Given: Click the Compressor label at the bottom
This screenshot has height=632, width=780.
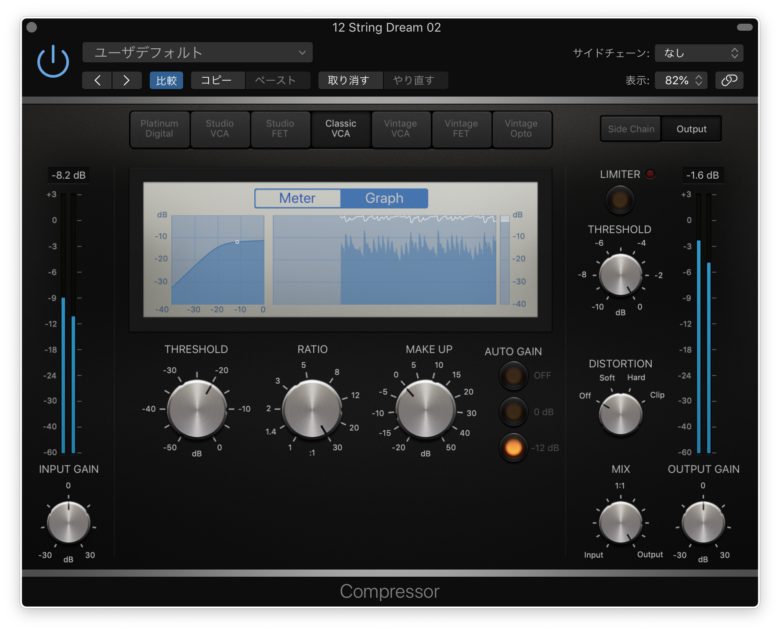Looking at the screenshot, I should pyautogui.click(x=390, y=591).
